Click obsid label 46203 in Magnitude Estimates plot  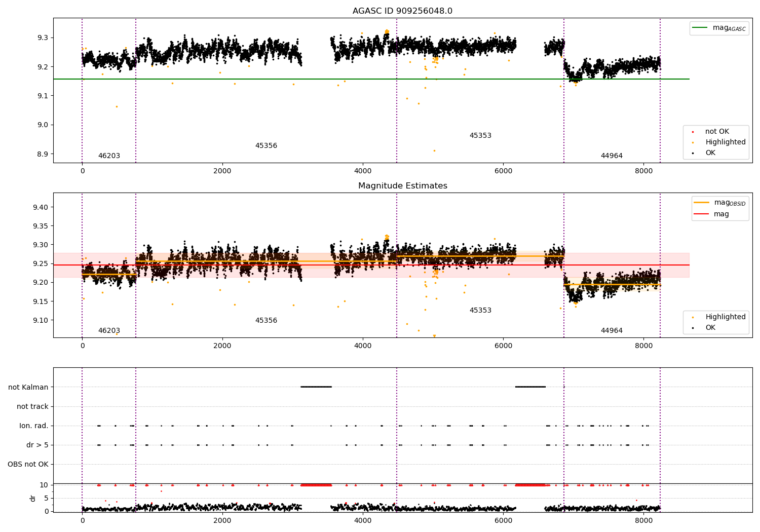tap(109, 331)
